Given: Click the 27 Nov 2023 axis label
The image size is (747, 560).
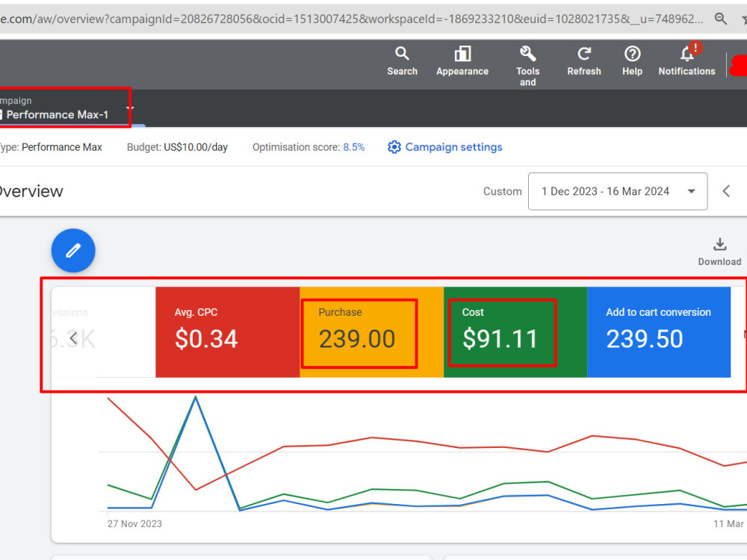Looking at the screenshot, I should (134, 524).
